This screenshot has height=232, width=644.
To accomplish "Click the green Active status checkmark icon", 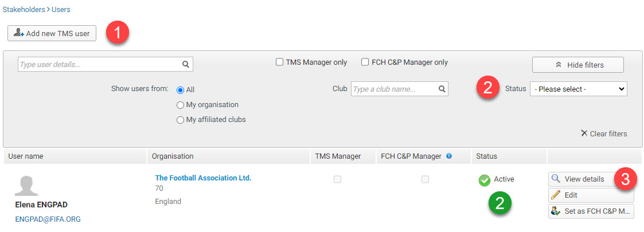I will click(x=485, y=180).
